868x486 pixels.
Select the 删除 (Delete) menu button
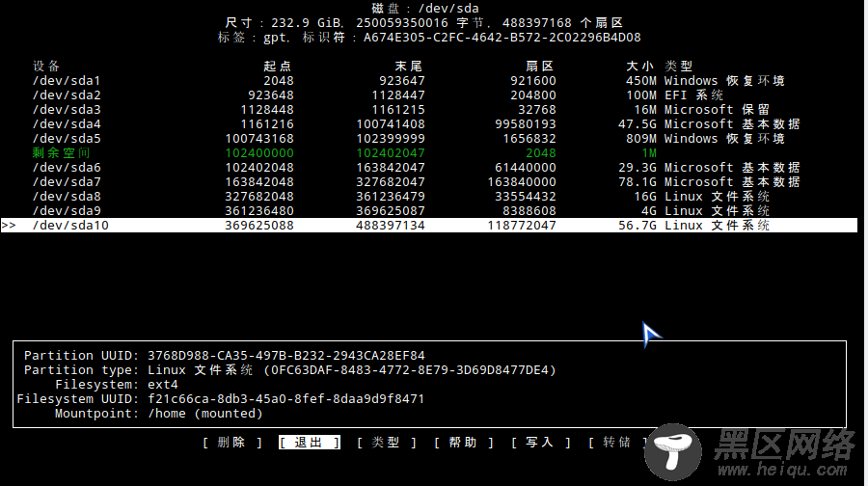tap(231, 443)
